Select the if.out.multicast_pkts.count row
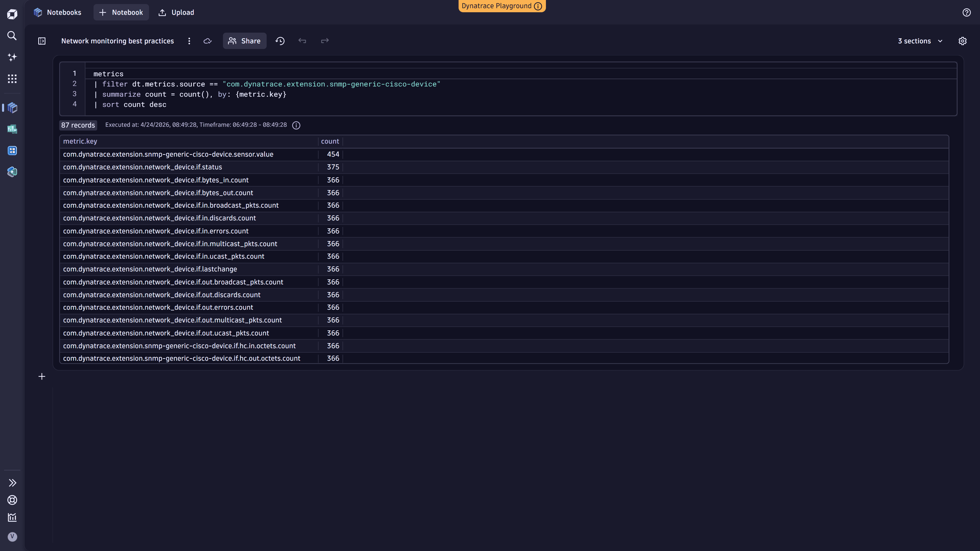 (x=504, y=320)
